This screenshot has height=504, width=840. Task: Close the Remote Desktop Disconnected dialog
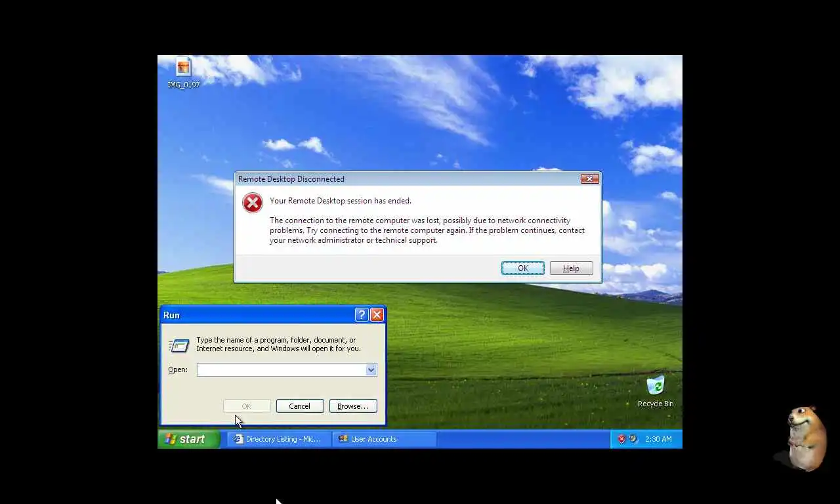pos(589,178)
